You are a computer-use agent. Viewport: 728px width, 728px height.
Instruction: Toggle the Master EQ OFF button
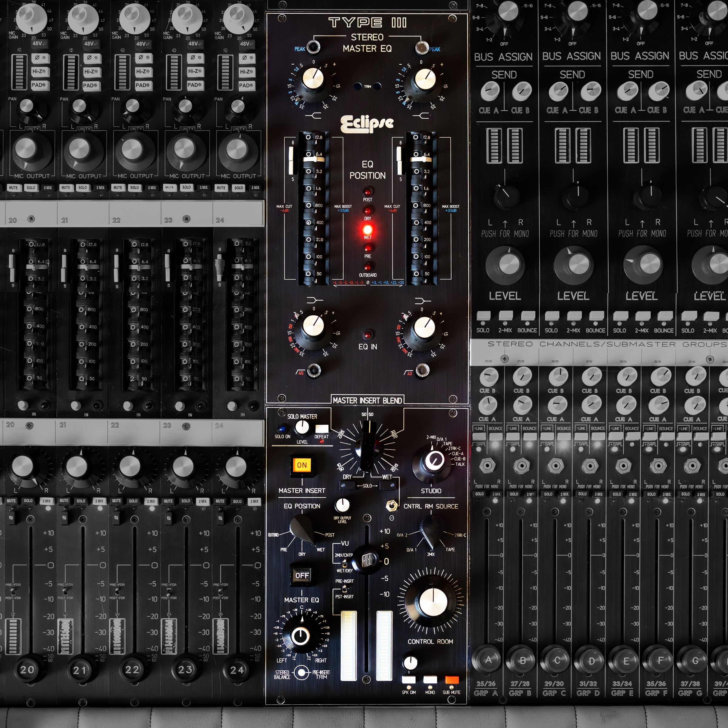click(302, 575)
